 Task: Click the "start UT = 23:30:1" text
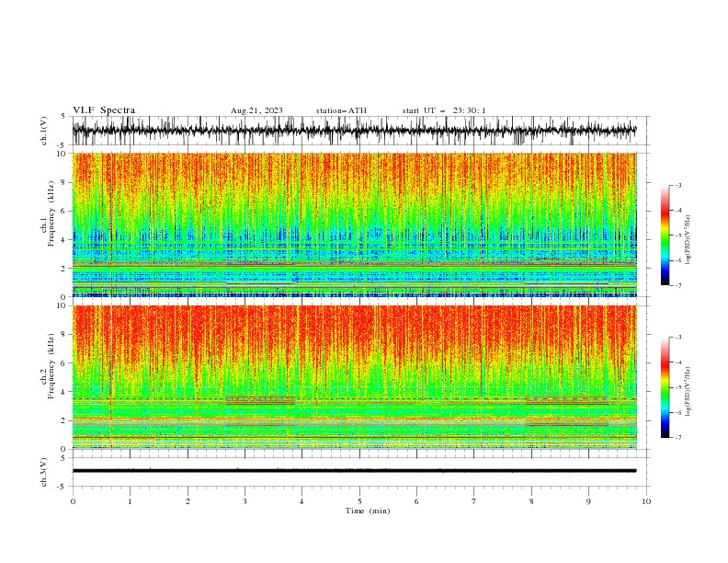(444, 110)
